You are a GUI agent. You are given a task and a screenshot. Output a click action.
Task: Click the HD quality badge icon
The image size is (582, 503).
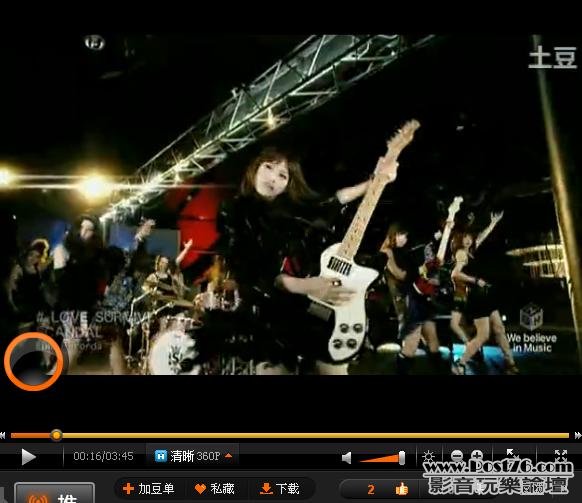coord(160,456)
